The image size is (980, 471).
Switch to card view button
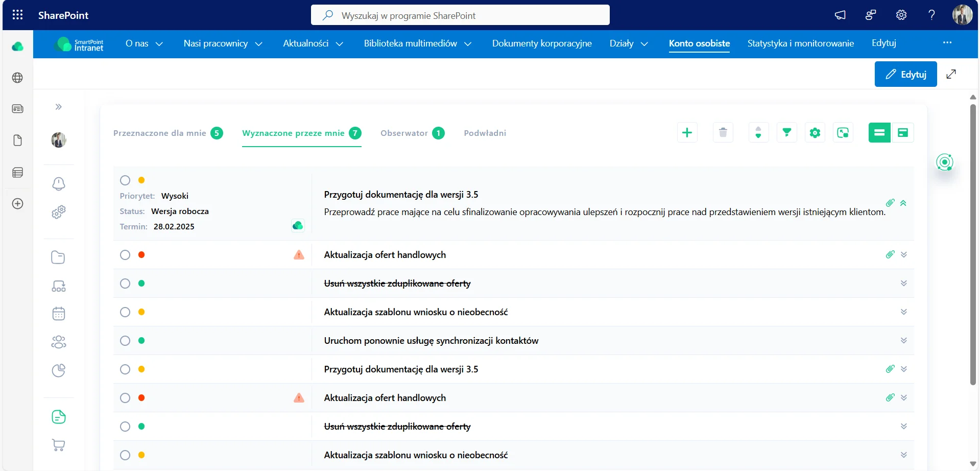point(902,133)
